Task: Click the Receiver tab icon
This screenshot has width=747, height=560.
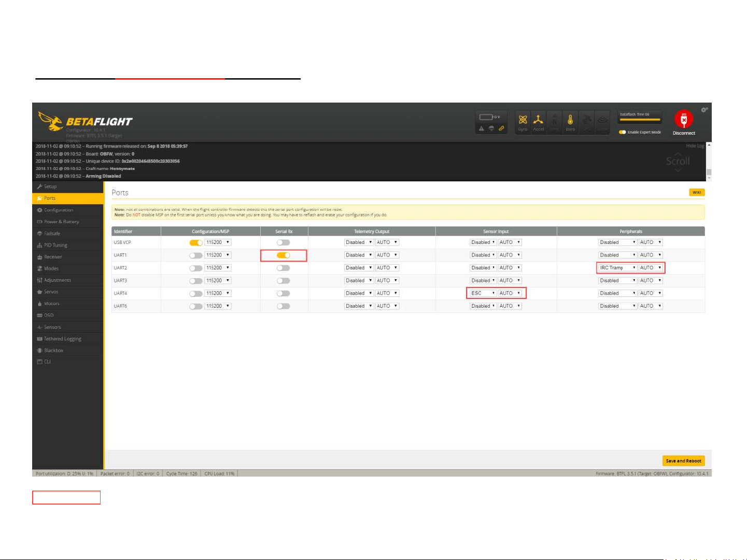Action: pos(39,257)
